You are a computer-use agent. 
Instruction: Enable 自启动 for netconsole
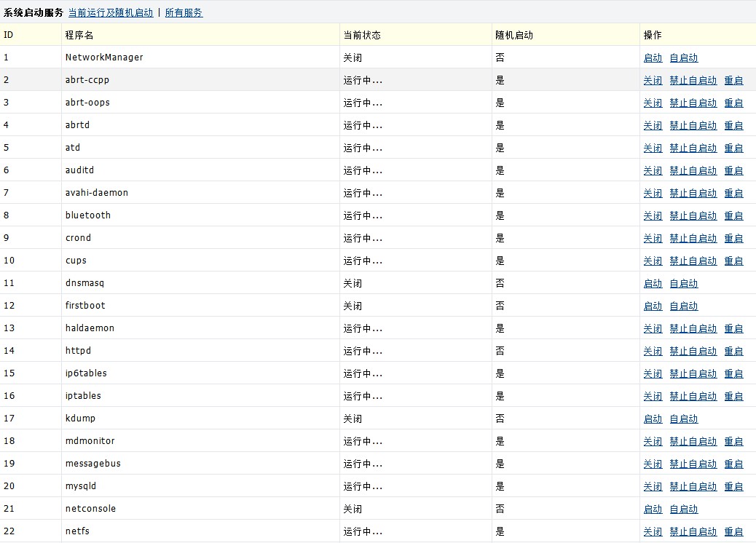pos(683,510)
